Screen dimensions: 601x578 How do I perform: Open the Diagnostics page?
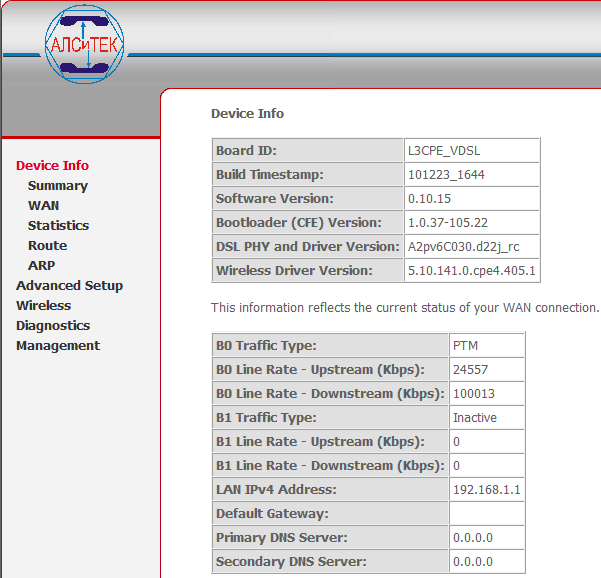53,326
